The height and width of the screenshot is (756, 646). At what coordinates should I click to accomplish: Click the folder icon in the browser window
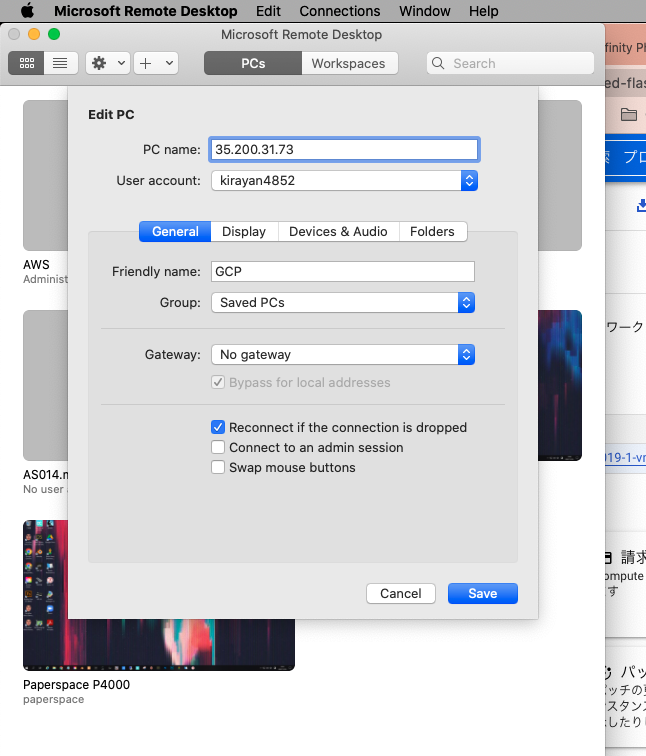click(x=629, y=115)
